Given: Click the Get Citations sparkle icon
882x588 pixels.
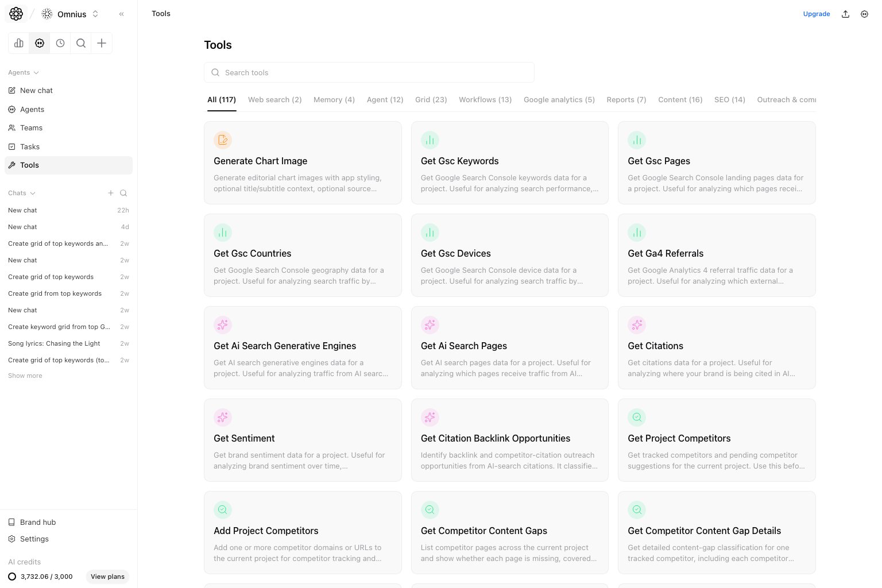Looking at the screenshot, I should pos(637,325).
